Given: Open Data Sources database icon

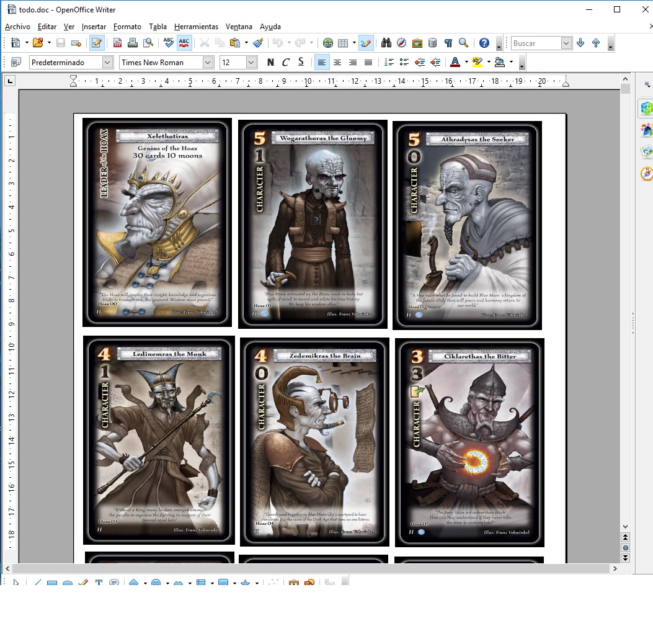Looking at the screenshot, I should coord(433,43).
